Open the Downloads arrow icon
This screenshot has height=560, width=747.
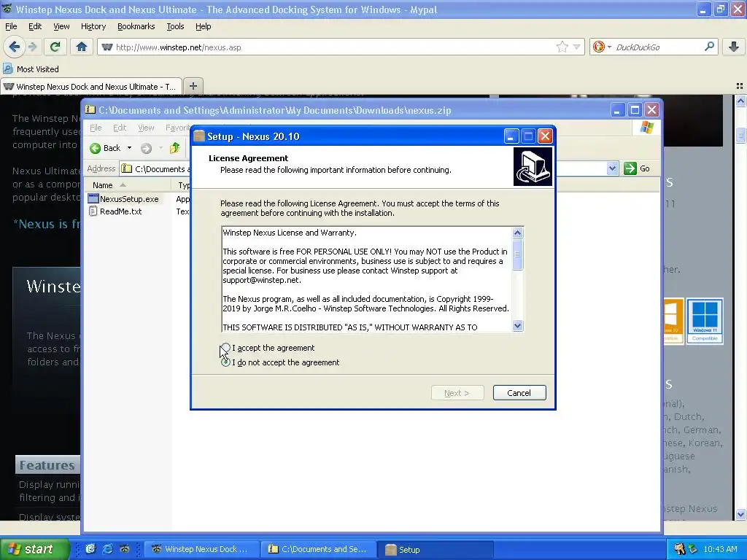(x=734, y=47)
